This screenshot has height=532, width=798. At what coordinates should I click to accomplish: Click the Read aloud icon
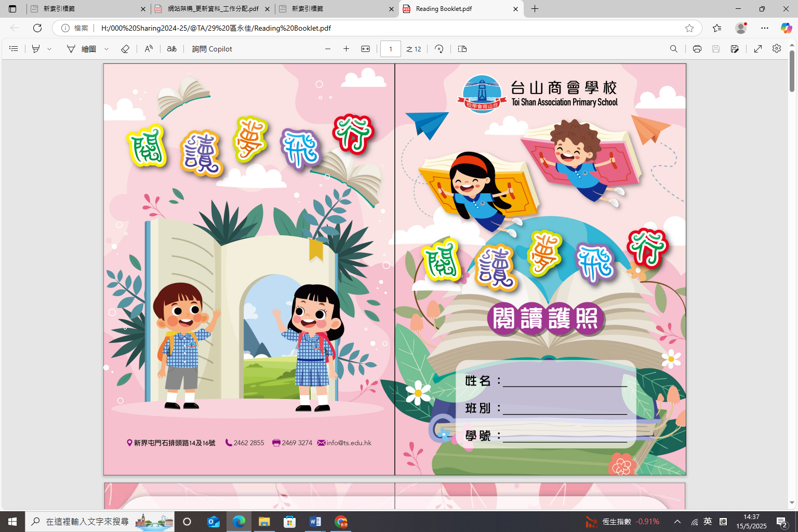tap(149, 49)
